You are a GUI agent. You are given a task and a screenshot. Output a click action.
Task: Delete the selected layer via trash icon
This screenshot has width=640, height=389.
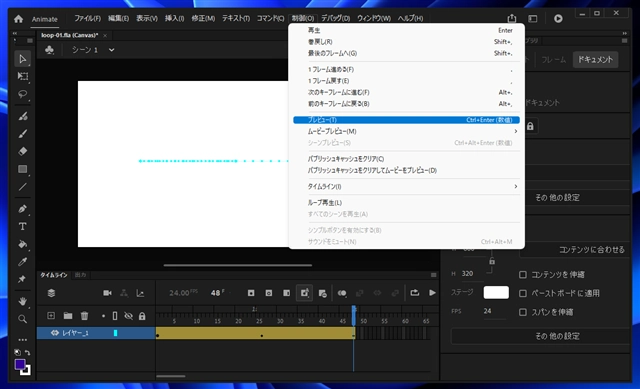pyautogui.click(x=84, y=316)
